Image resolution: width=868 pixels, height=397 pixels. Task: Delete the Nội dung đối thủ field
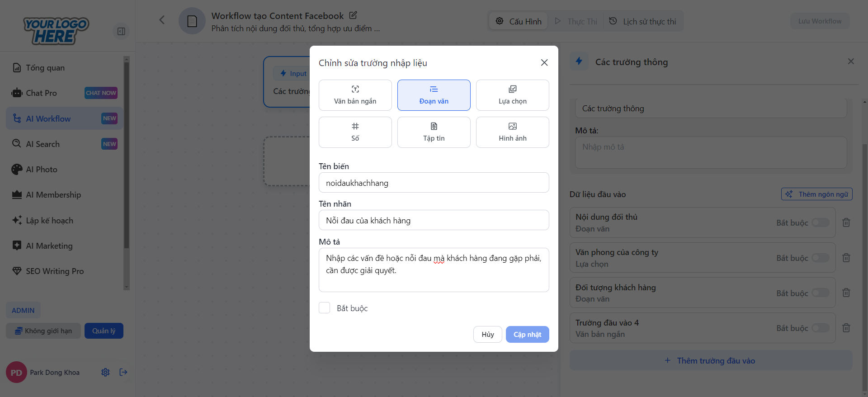(846, 222)
